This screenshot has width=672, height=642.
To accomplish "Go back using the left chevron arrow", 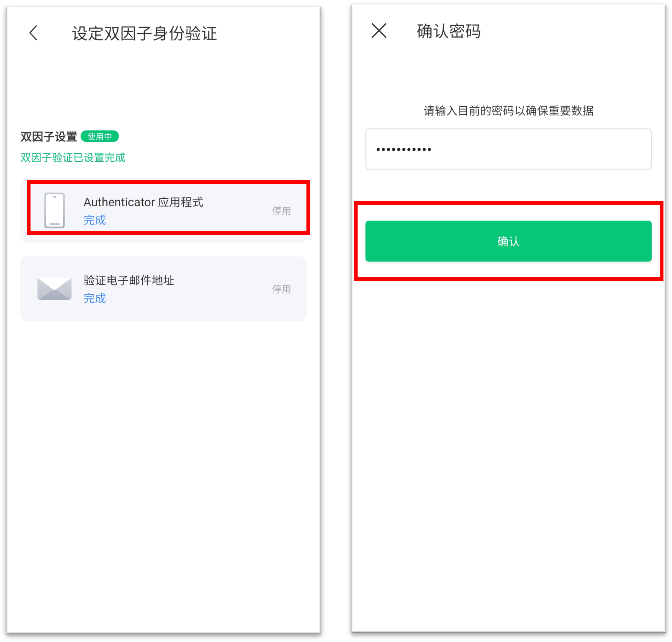I will pos(34,33).
